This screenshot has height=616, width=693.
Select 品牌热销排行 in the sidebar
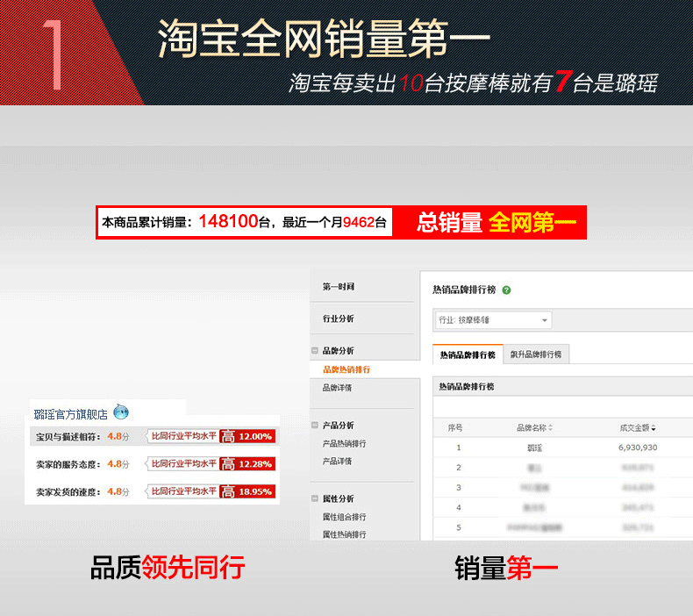pos(346,369)
